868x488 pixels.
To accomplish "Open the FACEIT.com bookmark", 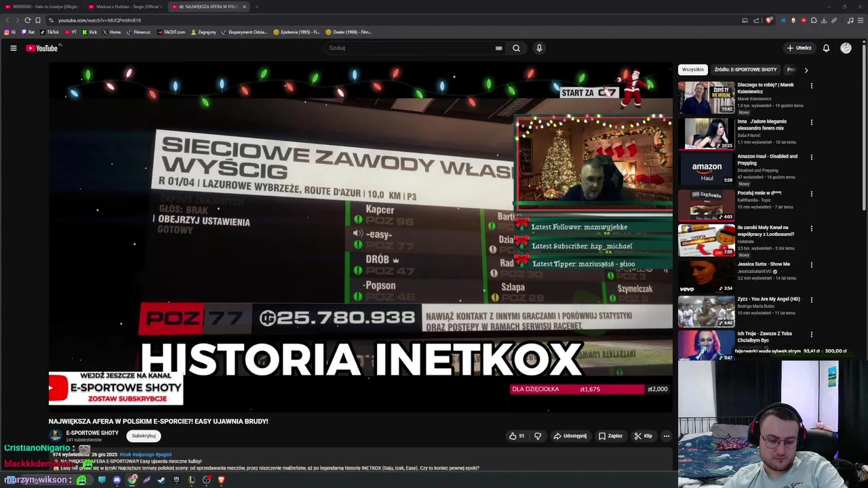I will click(x=170, y=32).
